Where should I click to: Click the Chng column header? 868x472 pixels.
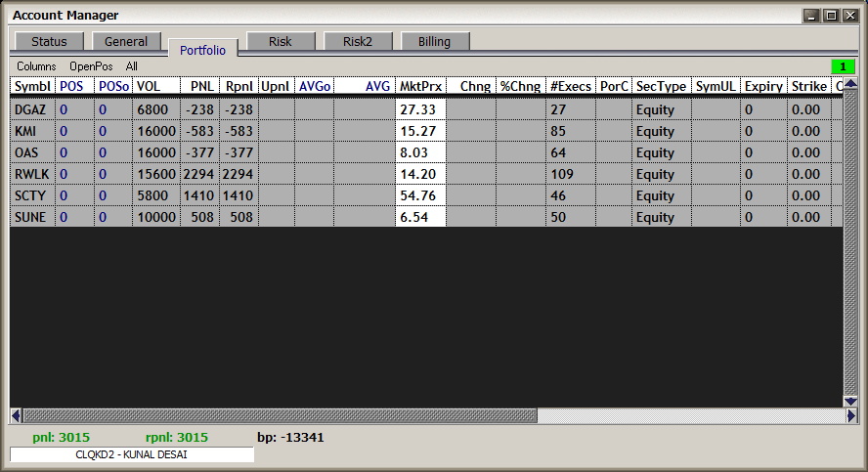tap(471, 86)
